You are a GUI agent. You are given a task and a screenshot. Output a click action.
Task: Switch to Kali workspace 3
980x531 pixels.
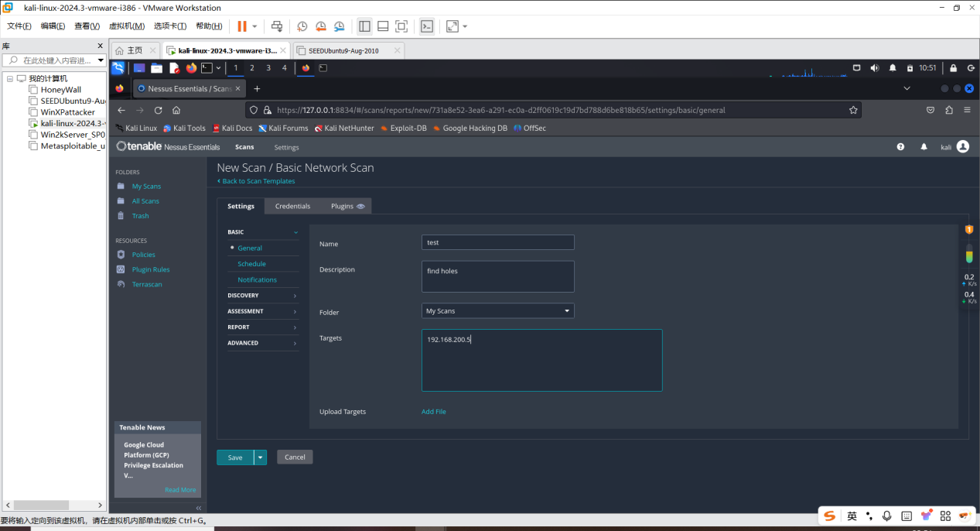click(x=268, y=68)
